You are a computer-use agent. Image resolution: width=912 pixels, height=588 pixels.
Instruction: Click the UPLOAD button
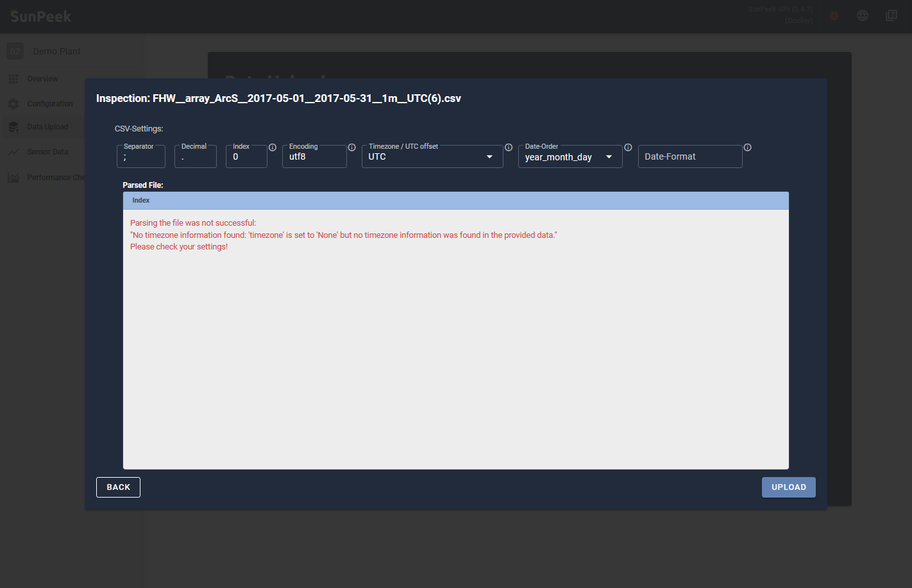[789, 487]
